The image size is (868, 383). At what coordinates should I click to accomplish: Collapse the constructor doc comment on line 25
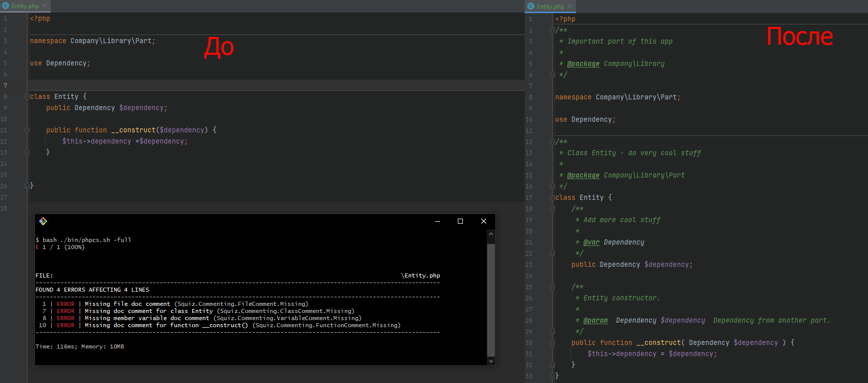point(552,287)
